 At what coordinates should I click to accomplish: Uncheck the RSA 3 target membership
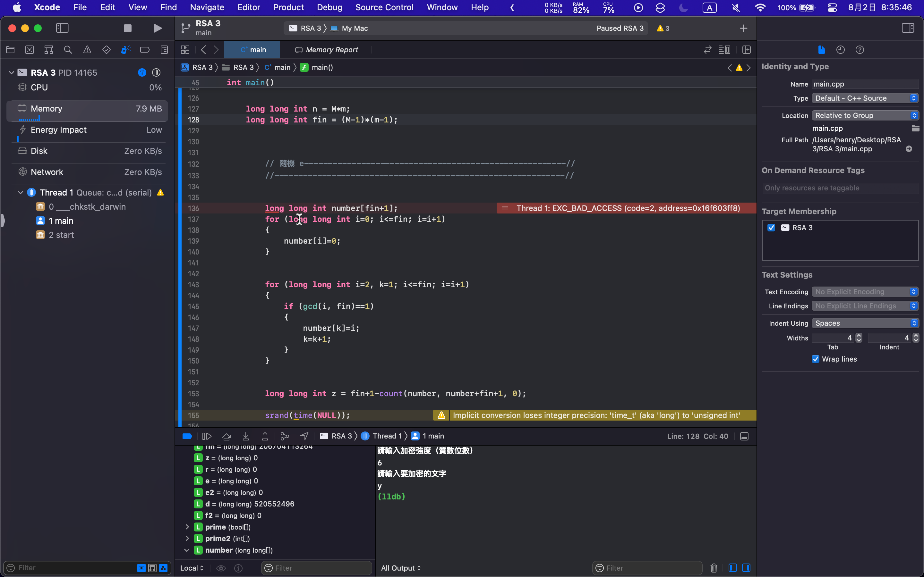pyautogui.click(x=771, y=228)
